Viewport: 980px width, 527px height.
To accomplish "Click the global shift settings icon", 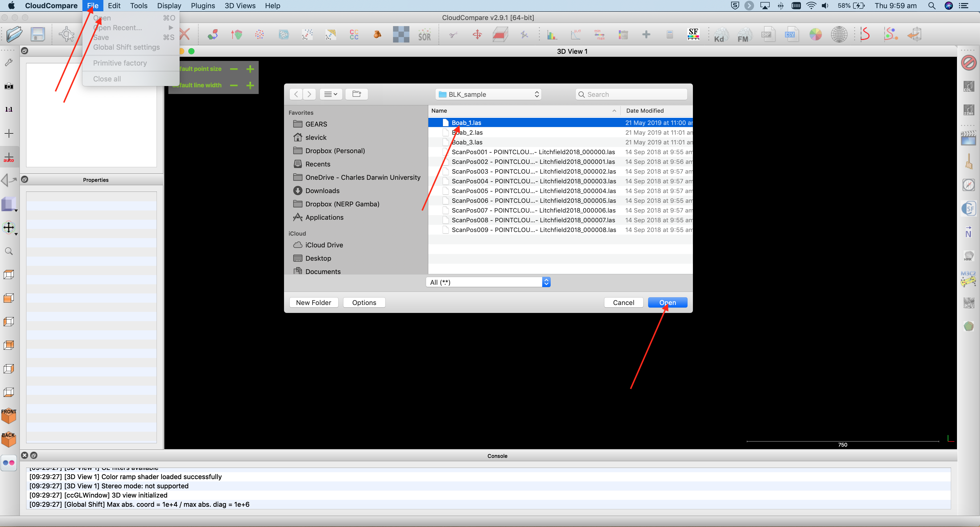I will 126,47.
